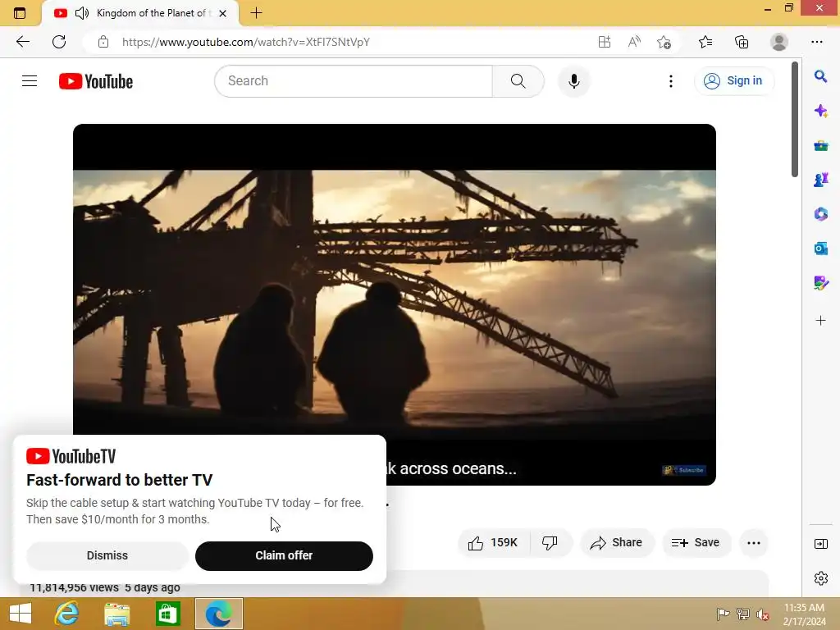
Task: Open the YouTube guide hamburger menu
Action: (30, 81)
